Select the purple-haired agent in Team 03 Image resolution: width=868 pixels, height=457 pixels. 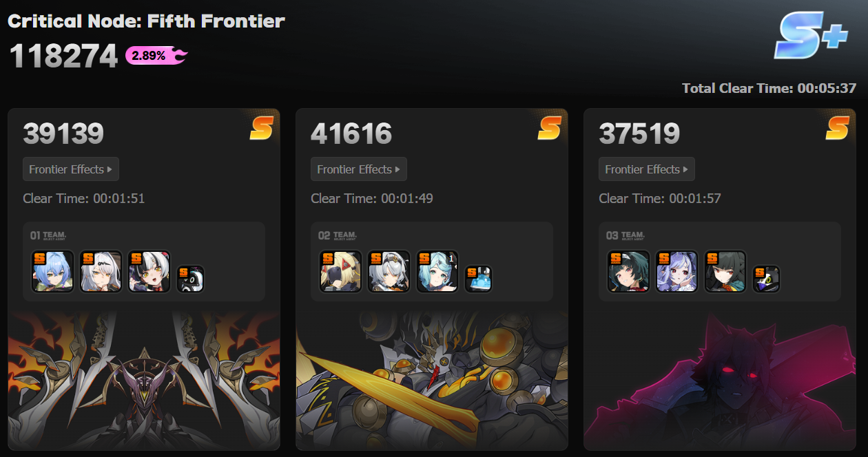click(677, 271)
